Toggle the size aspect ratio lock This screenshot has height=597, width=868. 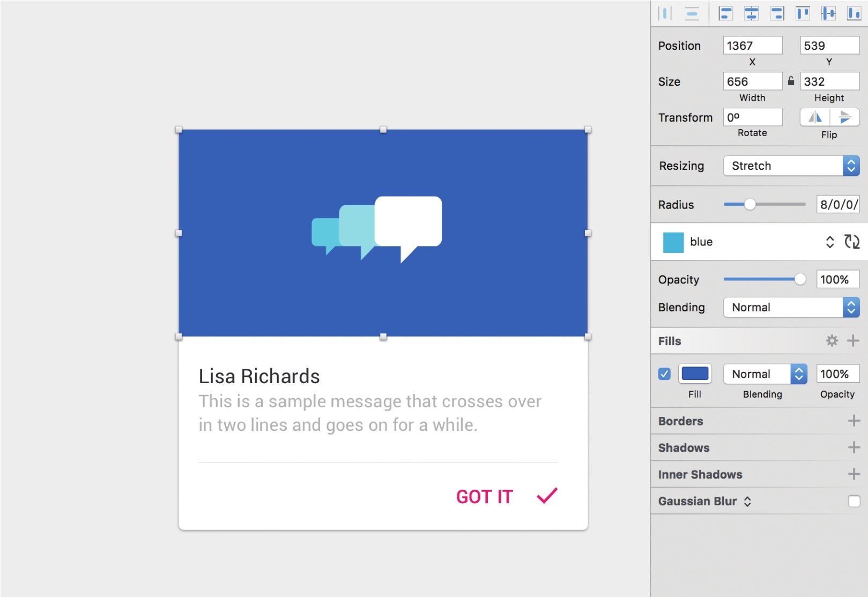[x=791, y=81]
